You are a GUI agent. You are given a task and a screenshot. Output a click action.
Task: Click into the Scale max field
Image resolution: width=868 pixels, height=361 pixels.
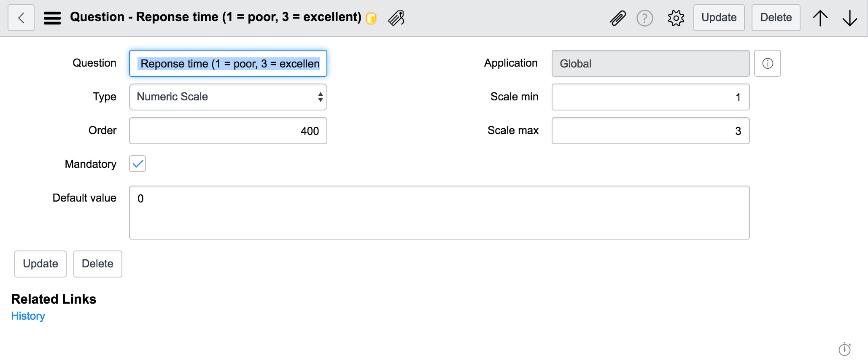650,131
